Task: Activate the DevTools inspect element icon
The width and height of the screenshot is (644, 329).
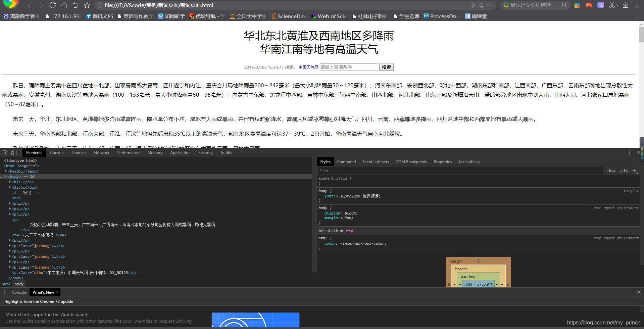Action: 5,152
